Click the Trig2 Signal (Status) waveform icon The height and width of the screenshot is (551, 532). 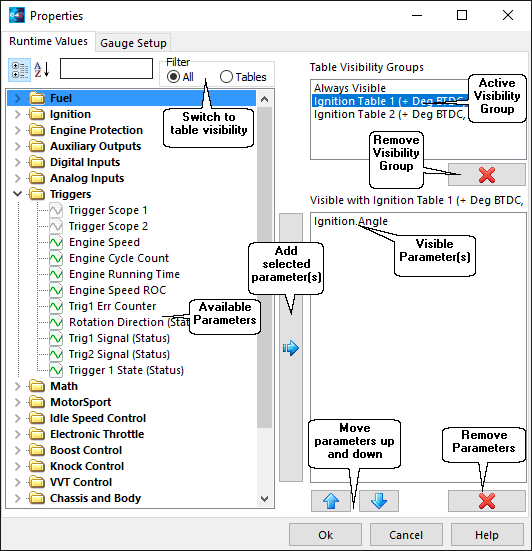[x=56, y=354]
